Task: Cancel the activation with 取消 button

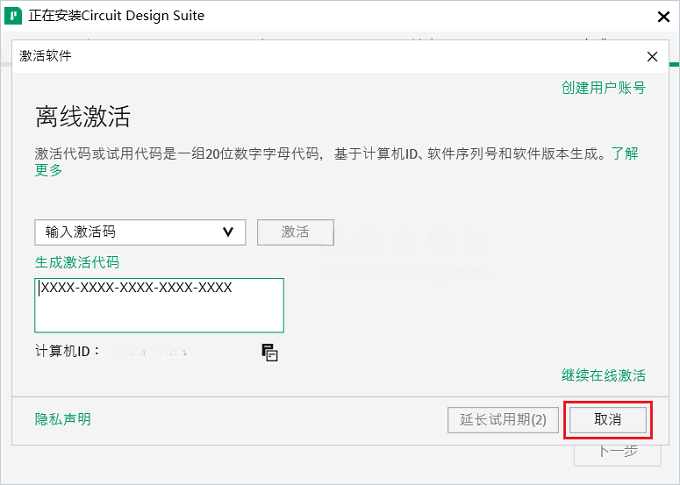Action: coord(608,419)
